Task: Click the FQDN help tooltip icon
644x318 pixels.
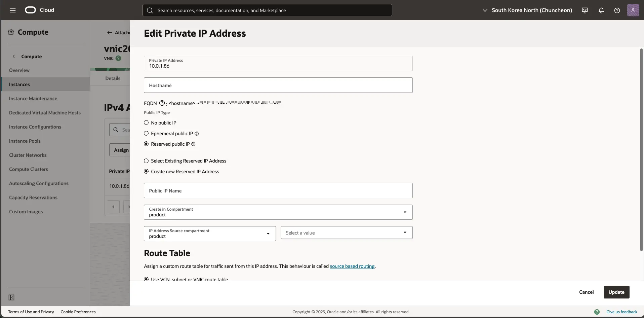Action: click(x=162, y=103)
